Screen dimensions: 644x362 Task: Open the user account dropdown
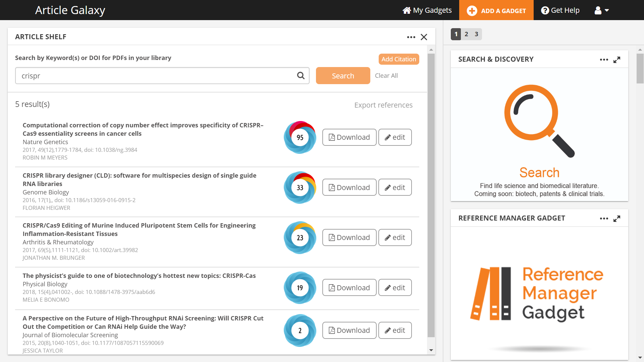point(602,10)
